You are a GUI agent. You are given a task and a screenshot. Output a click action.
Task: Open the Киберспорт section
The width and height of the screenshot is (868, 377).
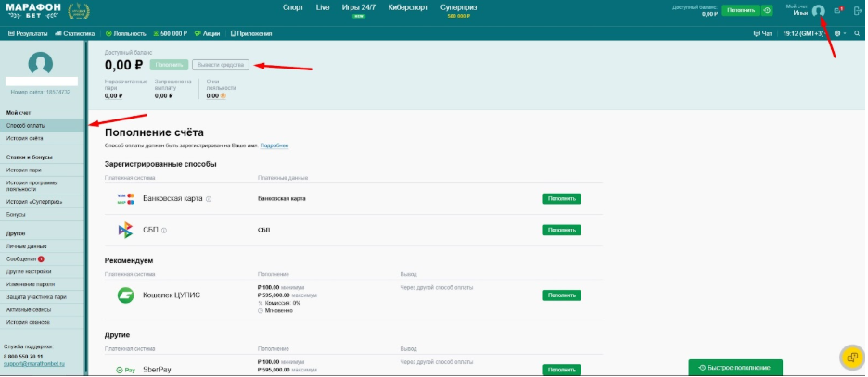tap(410, 7)
